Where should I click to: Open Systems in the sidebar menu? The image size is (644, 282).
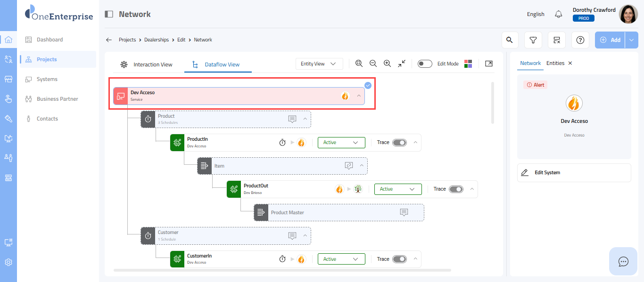pos(47,79)
